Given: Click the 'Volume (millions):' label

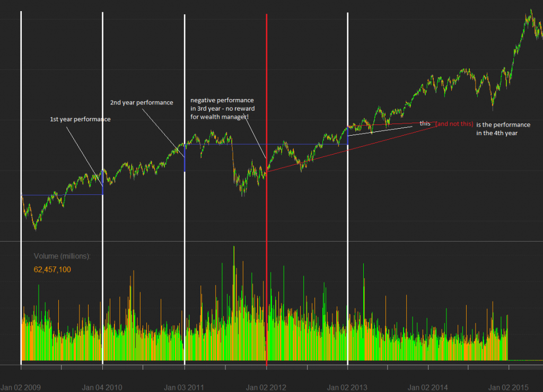Looking at the screenshot, I should [62, 256].
